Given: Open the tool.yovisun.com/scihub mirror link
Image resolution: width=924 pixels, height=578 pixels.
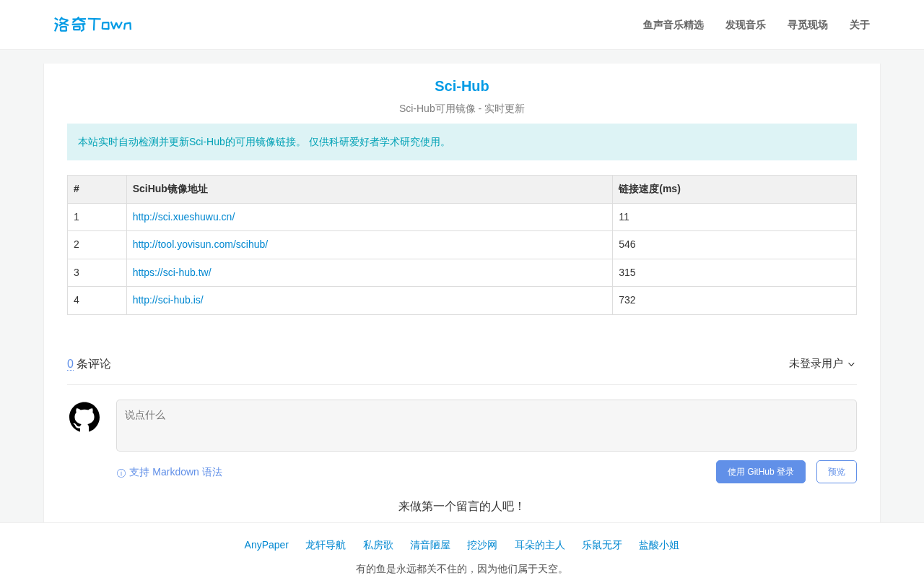Looking at the screenshot, I should coord(200,244).
